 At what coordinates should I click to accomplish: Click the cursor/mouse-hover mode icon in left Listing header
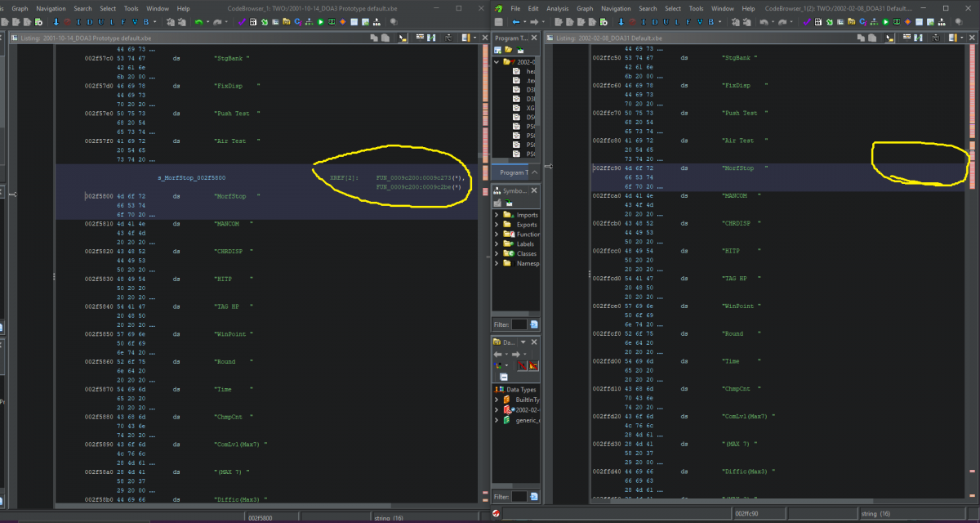click(403, 38)
